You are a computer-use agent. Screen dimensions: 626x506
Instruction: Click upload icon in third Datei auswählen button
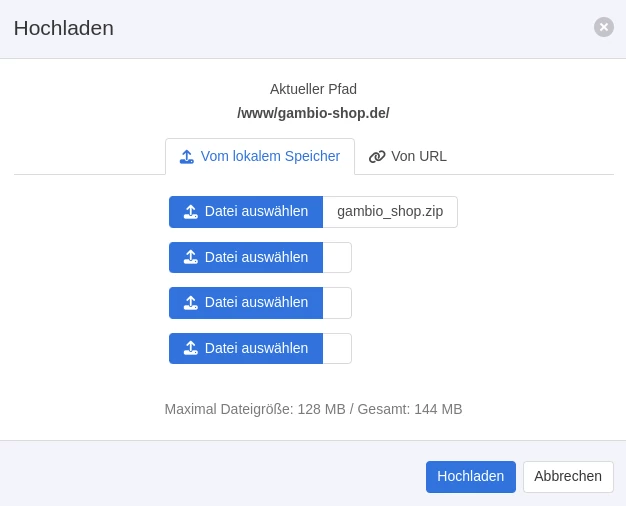[191, 303]
